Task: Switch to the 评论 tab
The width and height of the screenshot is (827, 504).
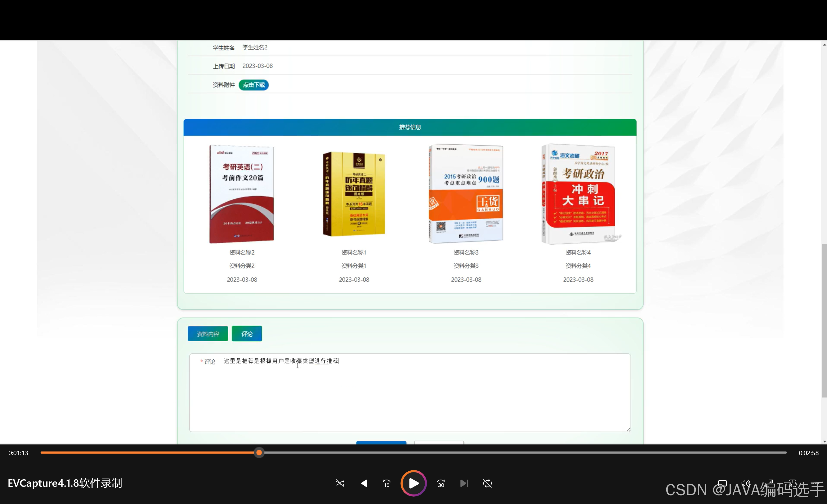Action: pyautogui.click(x=247, y=334)
